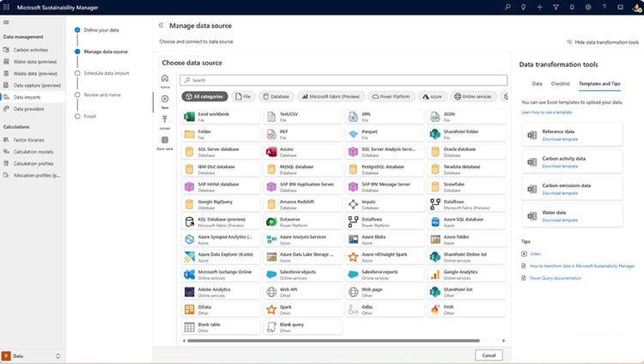Screen dimensions: 644x364
Task: Download the Carbon activity data template
Action: tap(560, 167)
